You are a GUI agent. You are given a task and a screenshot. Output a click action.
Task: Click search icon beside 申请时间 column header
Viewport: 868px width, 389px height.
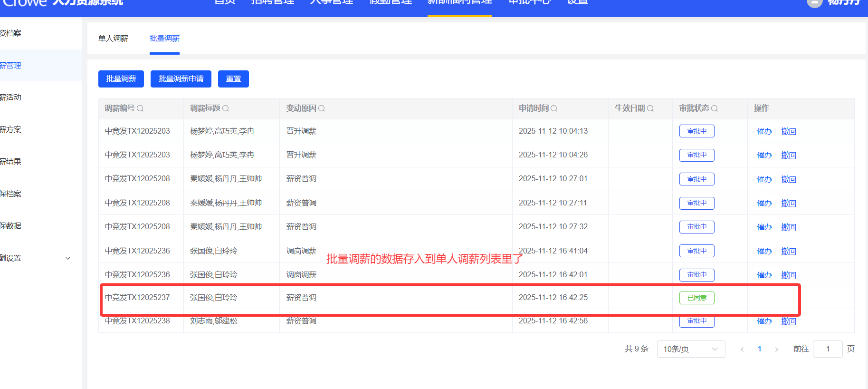coord(554,108)
